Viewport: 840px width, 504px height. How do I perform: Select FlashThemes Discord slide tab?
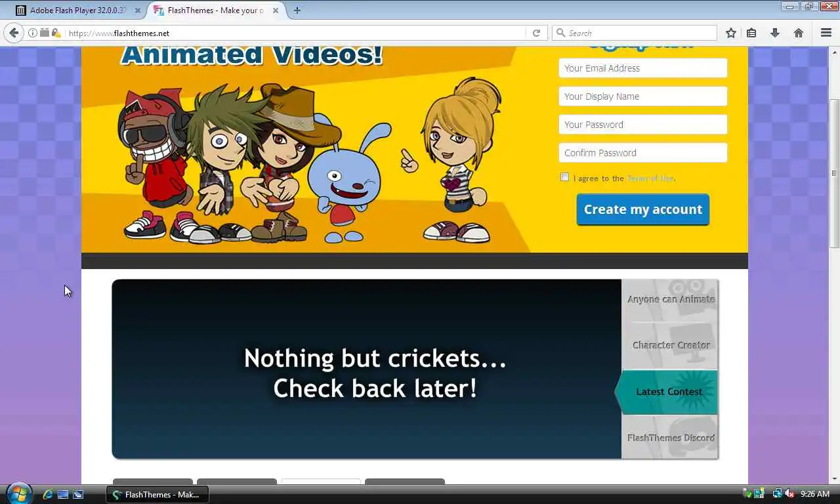click(x=670, y=438)
